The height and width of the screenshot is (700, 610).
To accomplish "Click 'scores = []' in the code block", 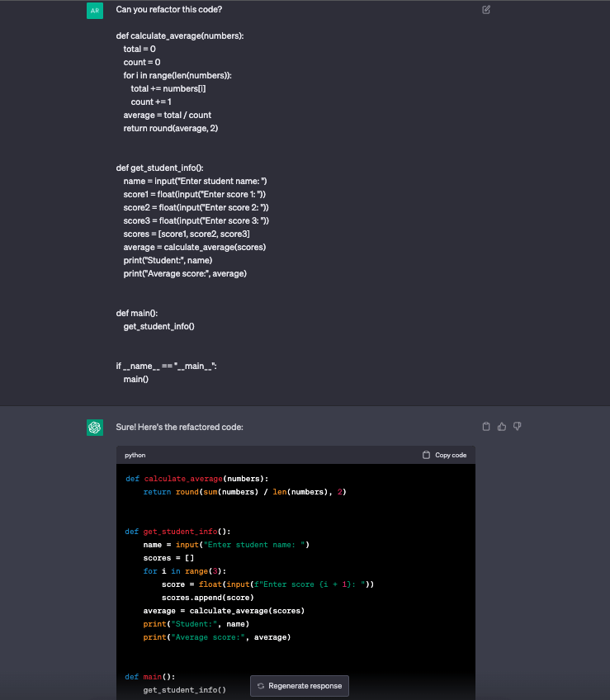I will [168, 557].
